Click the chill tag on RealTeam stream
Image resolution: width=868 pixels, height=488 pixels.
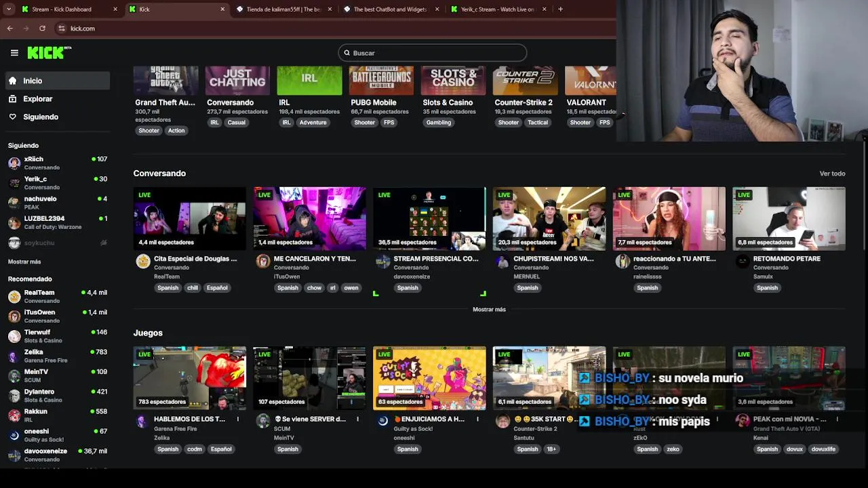(x=193, y=288)
